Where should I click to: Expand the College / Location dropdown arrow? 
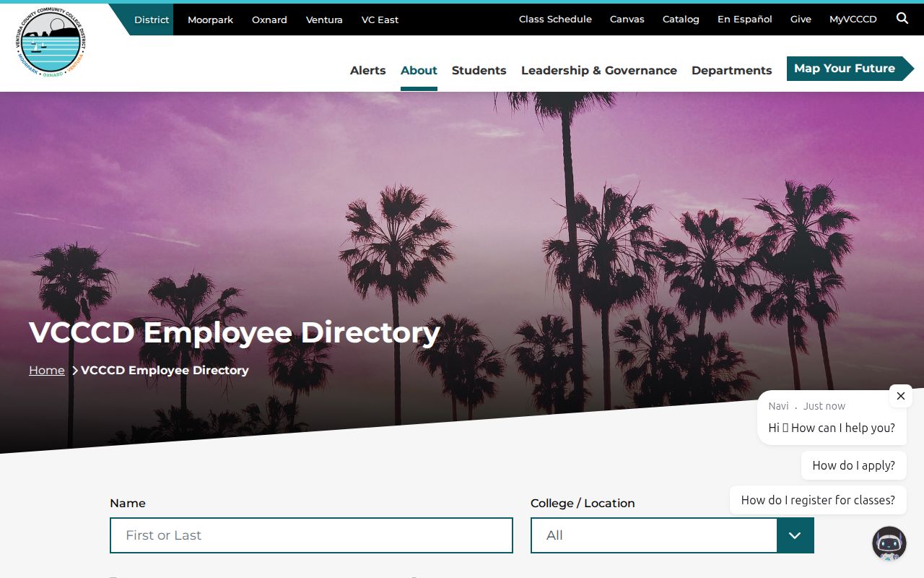796,535
